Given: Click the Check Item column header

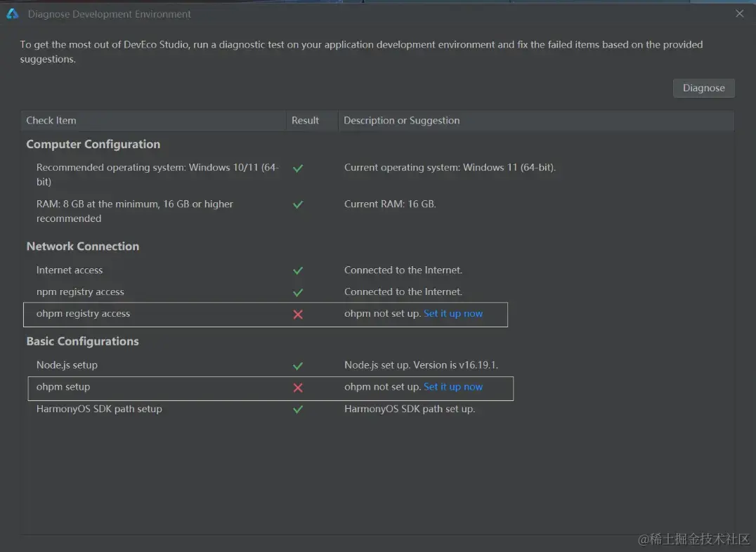Looking at the screenshot, I should [x=51, y=121].
